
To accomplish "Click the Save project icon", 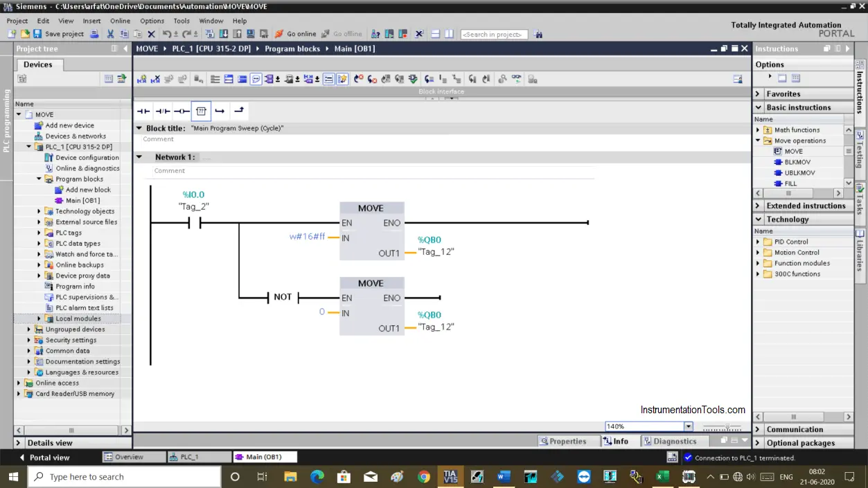I will point(37,34).
